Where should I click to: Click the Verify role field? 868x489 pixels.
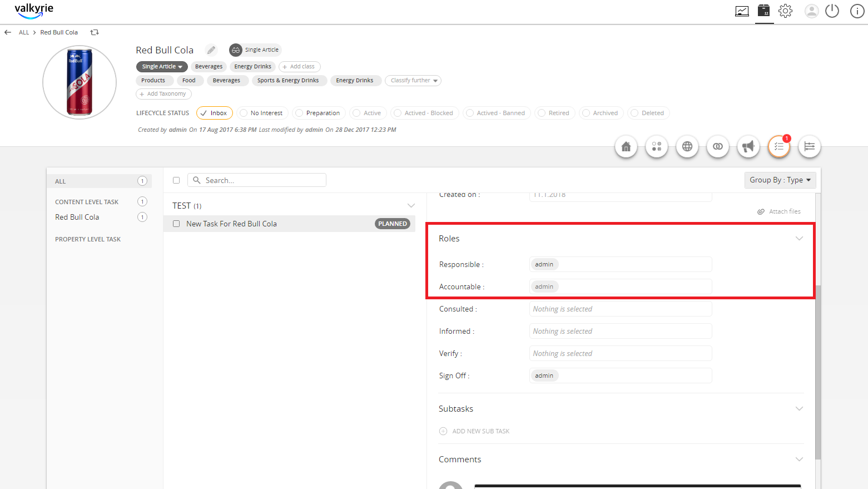coord(621,353)
